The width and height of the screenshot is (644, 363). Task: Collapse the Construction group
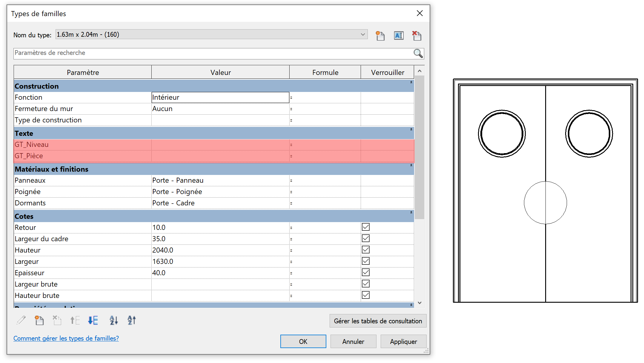pos(411,82)
